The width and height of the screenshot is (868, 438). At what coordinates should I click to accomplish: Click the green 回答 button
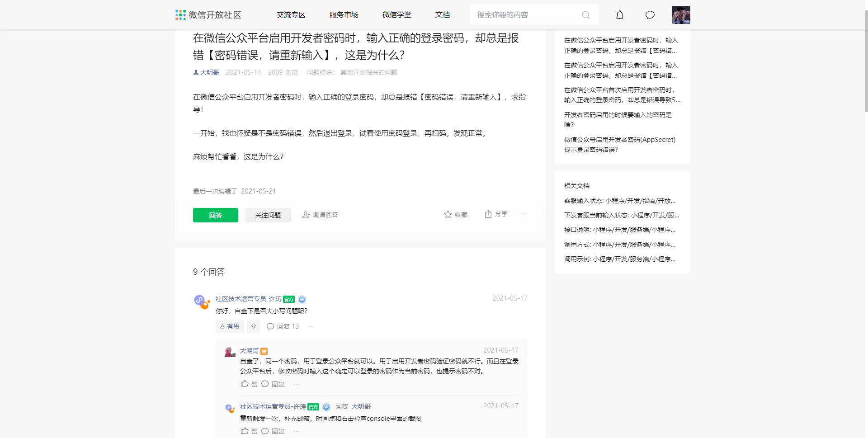[216, 215]
